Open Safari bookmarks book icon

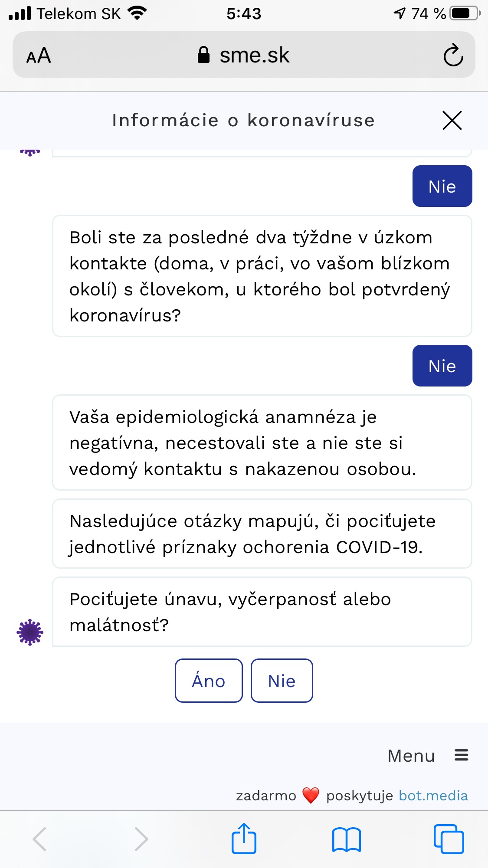346,839
